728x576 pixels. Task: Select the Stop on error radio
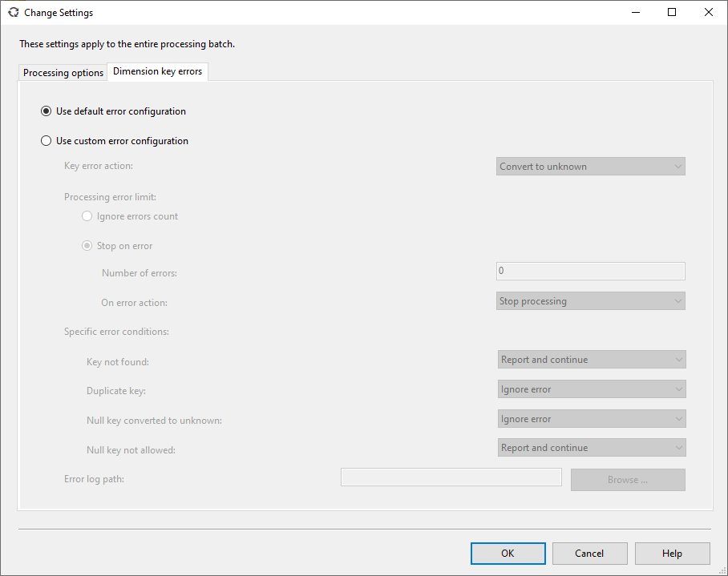[x=87, y=246]
